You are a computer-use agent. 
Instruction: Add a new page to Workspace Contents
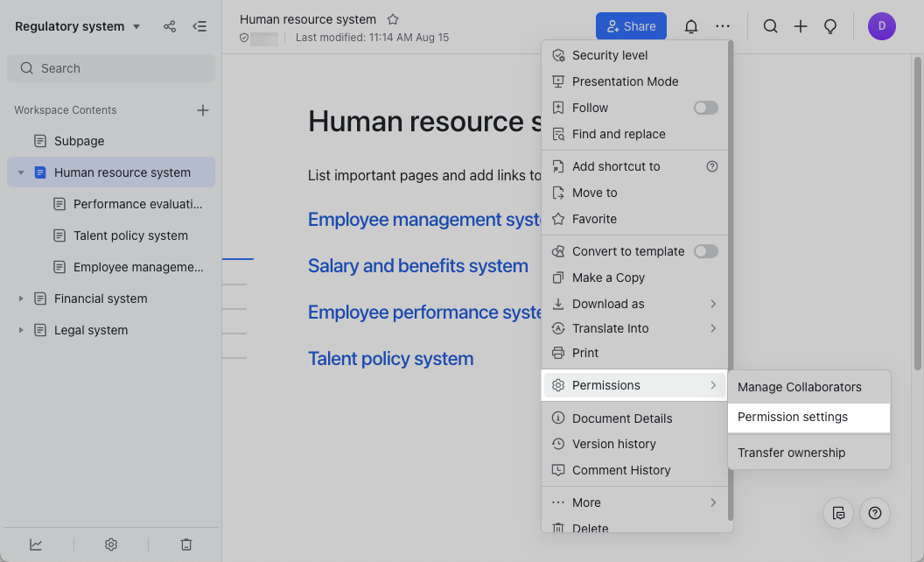tap(203, 110)
